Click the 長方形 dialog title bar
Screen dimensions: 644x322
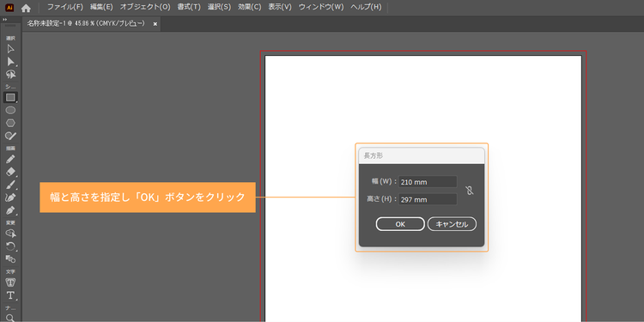[x=422, y=155]
